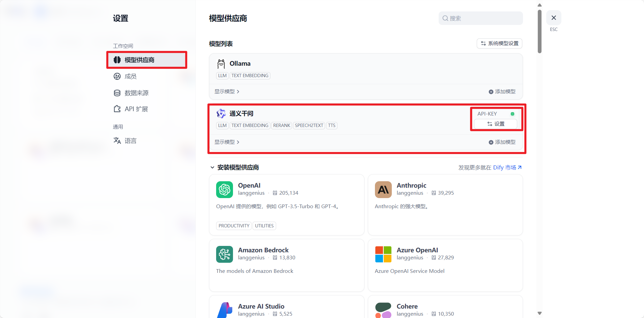
Task: Click the Anthropic provider logo
Action: [383, 190]
